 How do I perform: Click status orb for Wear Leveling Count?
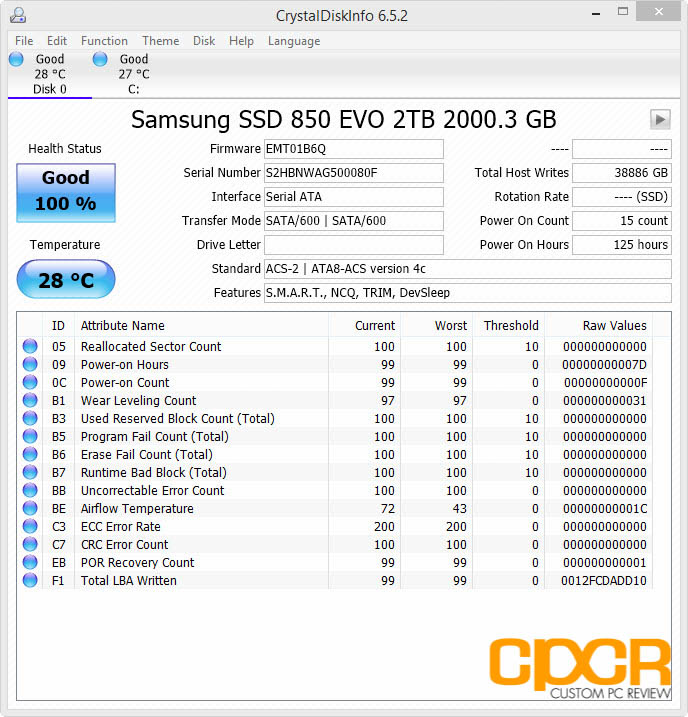tap(30, 400)
